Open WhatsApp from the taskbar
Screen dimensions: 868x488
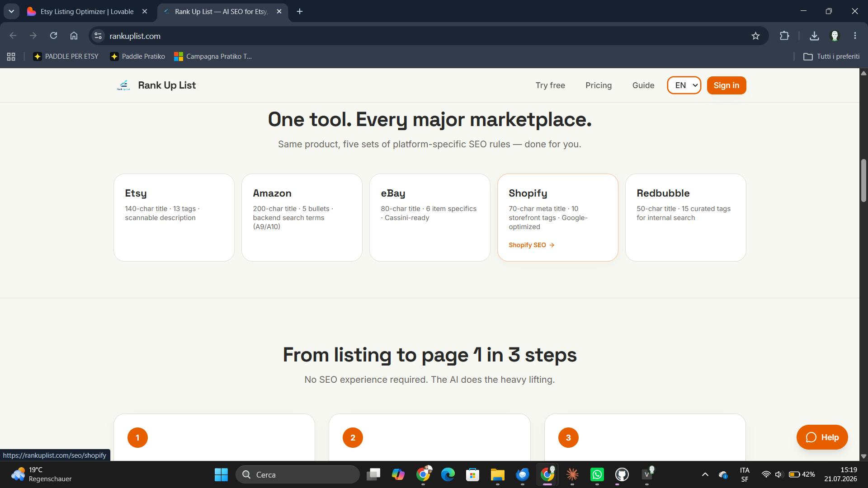coord(597,474)
